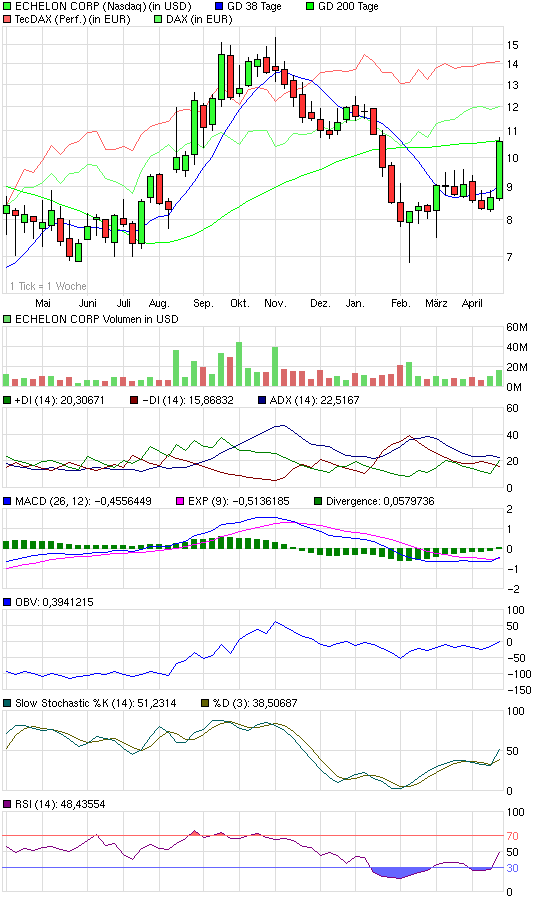Click the EXP (9): -0,5136185 label
Viewport: 545px width, 913px height.
coord(239,501)
